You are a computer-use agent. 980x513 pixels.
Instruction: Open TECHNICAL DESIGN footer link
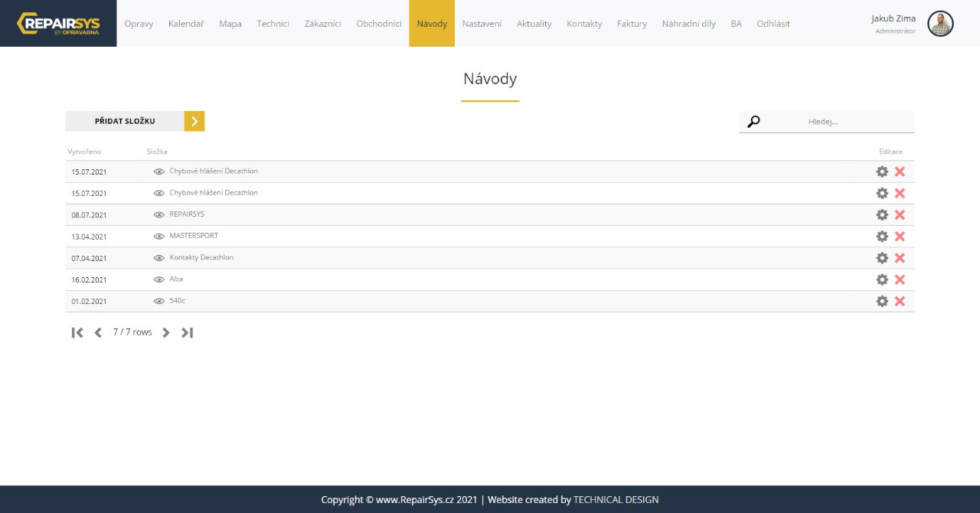616,500
